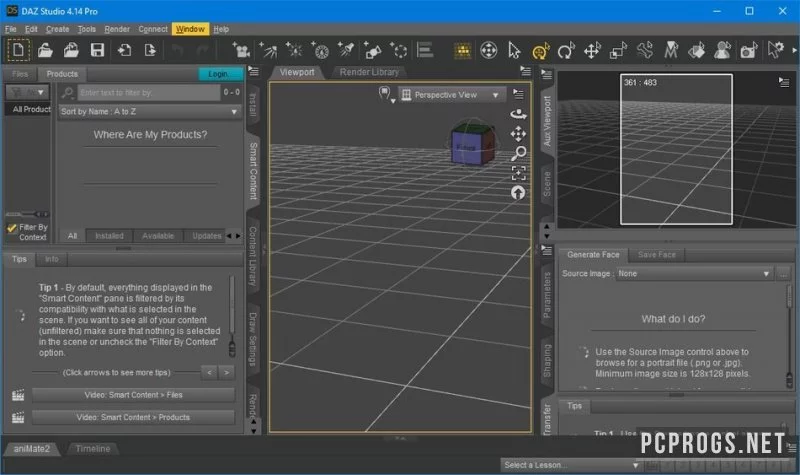The image size is (800, 475).
Task: Switch to the Timeline tab
Action: [92, 449]
